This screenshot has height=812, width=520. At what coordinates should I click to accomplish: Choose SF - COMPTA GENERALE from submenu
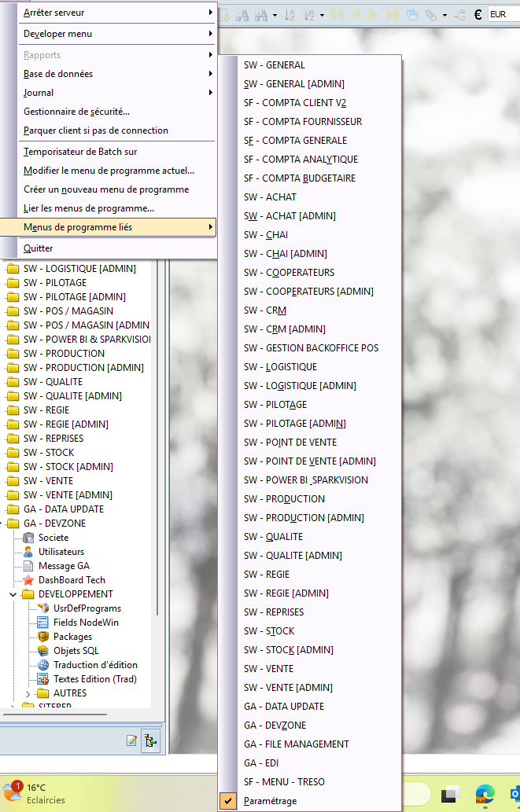[x=295, y=141]
